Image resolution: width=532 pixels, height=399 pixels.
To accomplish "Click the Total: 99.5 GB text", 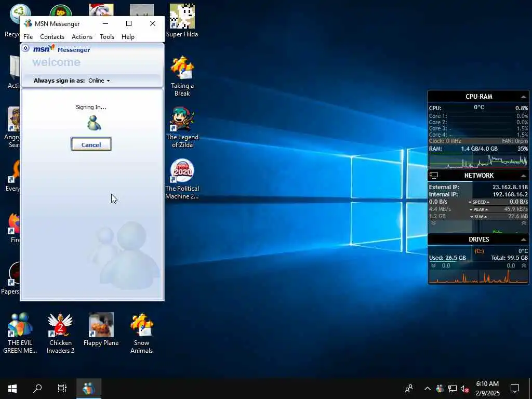I will click(509, 258).
